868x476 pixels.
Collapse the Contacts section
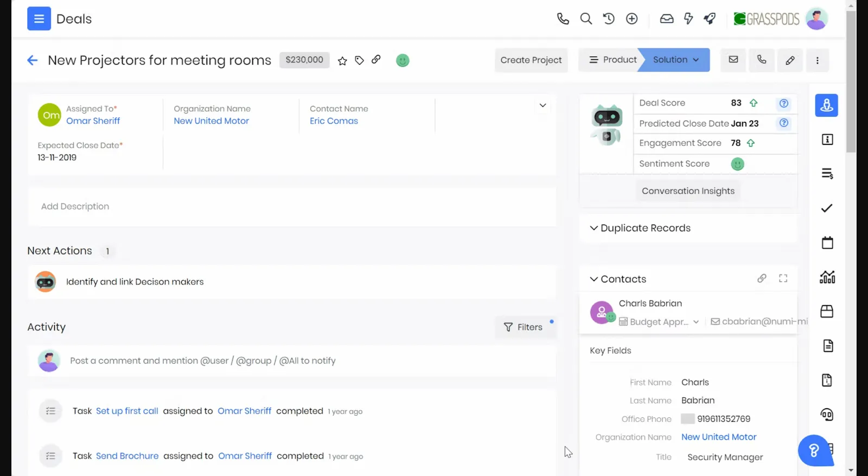point(594,280)
